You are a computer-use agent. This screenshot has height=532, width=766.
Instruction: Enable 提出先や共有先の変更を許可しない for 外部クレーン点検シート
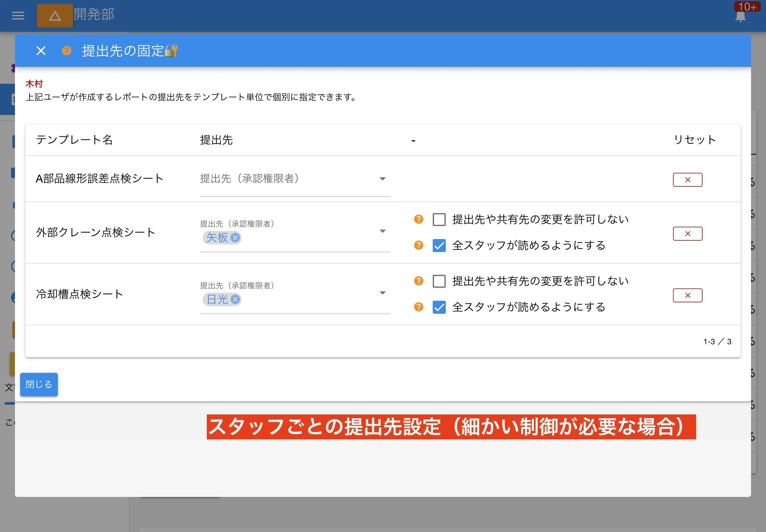[x=439, y=220]
